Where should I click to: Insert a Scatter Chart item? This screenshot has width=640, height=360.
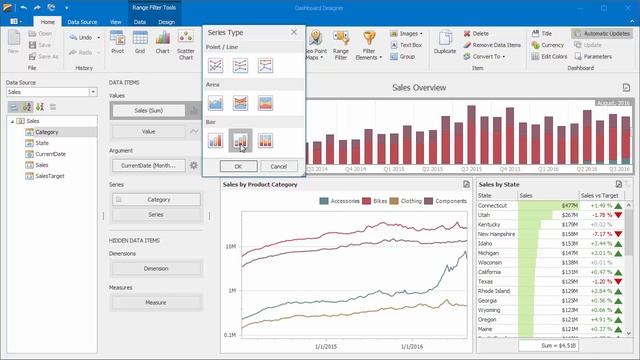click(186, 45)
